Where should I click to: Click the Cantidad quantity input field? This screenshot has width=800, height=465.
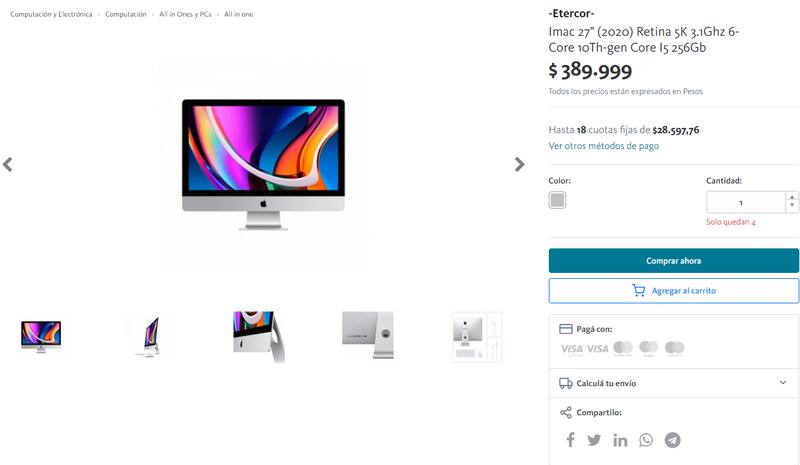click(745, 203)
